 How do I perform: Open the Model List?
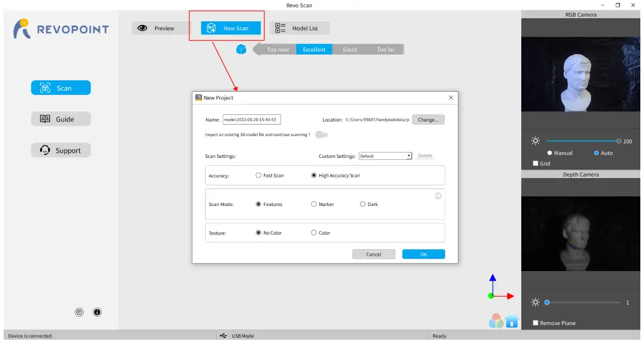point(300,29)
